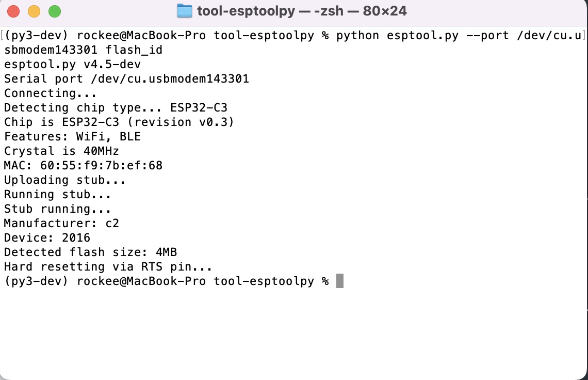Screen dimensions: 588x380
Task: Click the Serial port /dev/cu.usbmodem143301 line
Action: [x=126, y=79]
